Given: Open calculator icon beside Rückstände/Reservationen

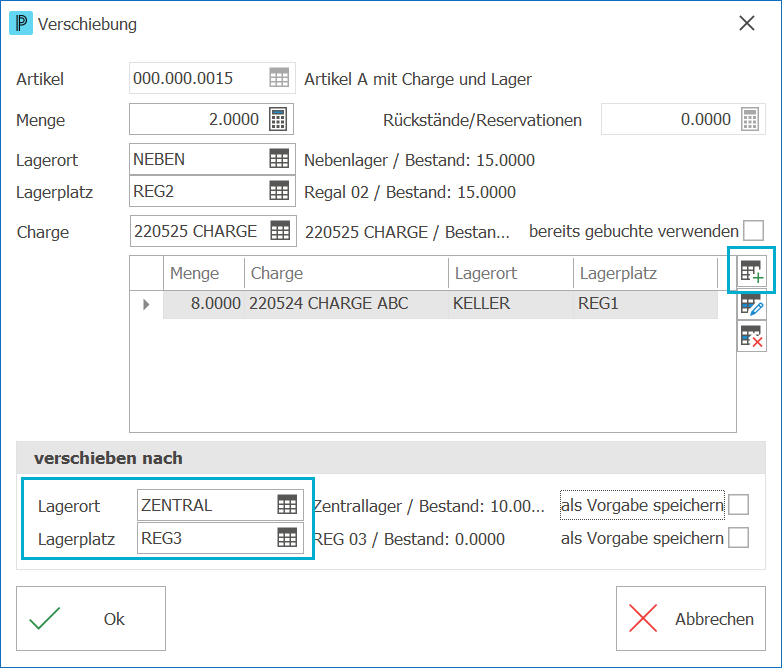Looking at the screenshot, I should click(x=750, y=119).
